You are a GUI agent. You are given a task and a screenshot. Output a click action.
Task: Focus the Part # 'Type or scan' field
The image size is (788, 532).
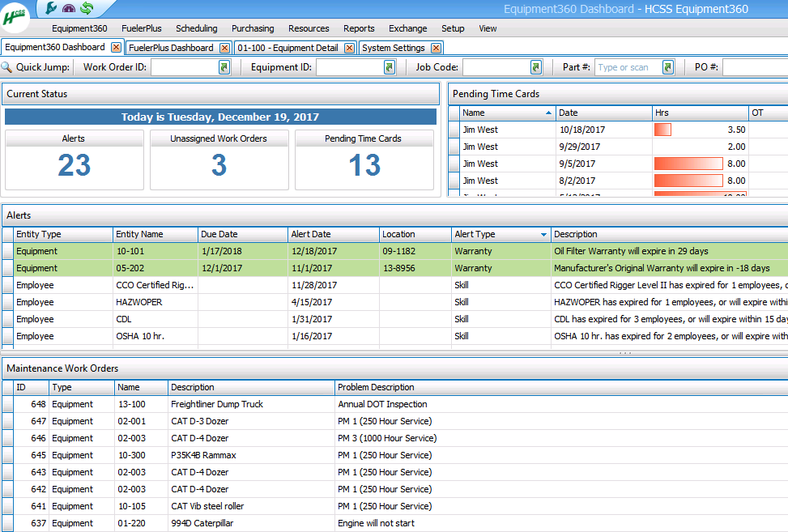tap(628, 67)
